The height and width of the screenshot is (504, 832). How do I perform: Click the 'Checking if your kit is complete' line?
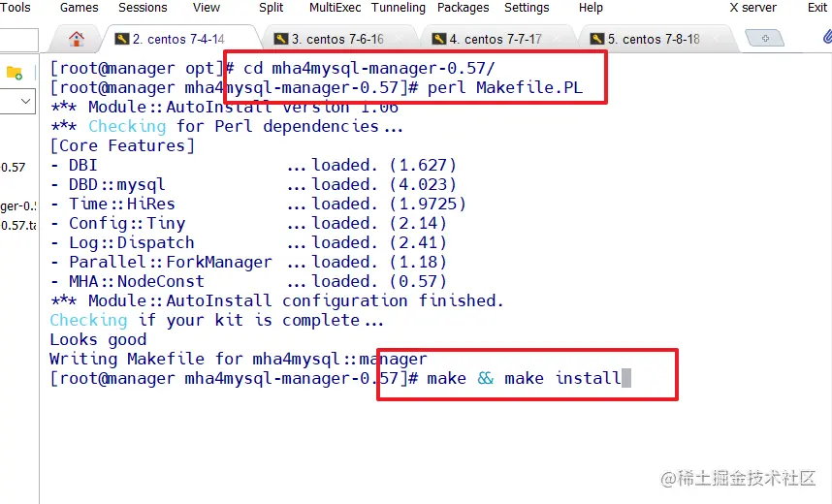pos(216,321)
